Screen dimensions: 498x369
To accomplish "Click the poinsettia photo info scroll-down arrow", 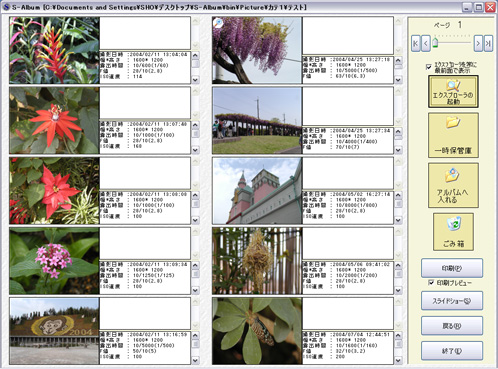I will coord(195,220).
